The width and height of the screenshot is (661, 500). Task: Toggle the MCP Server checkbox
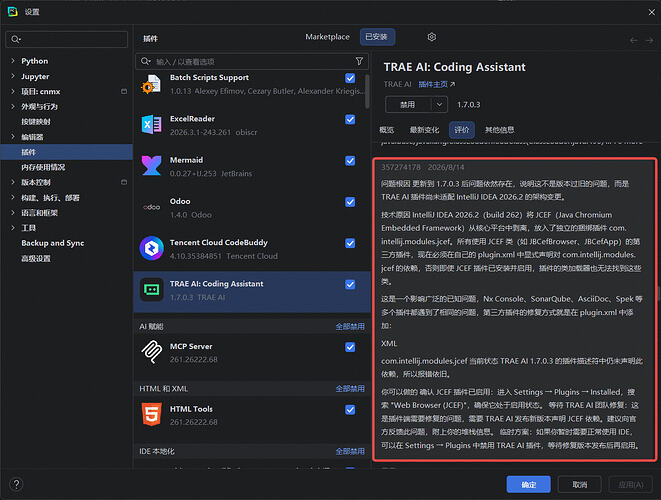[x=350, y=347]
